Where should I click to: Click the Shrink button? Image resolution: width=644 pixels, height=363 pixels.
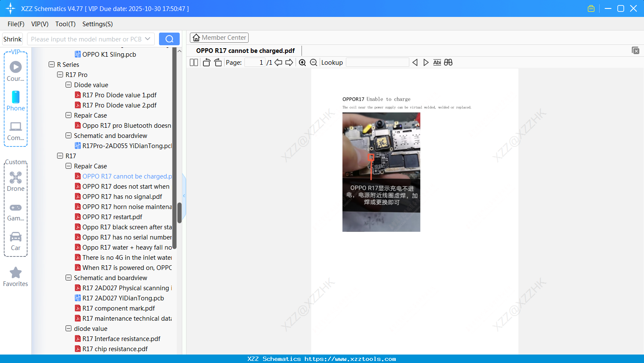pos(12,39)
